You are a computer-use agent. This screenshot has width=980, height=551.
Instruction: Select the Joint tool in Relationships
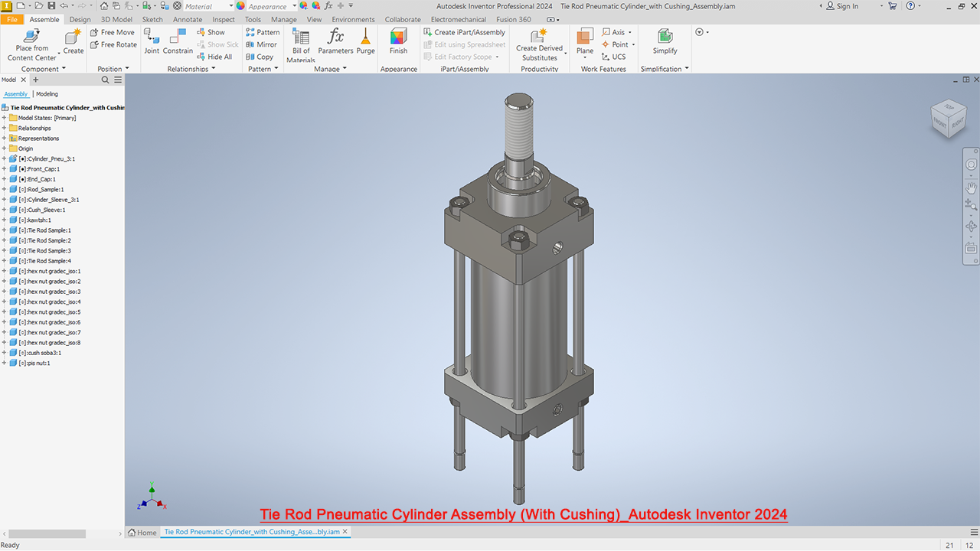pyautogui.click(x=152, y=41)
